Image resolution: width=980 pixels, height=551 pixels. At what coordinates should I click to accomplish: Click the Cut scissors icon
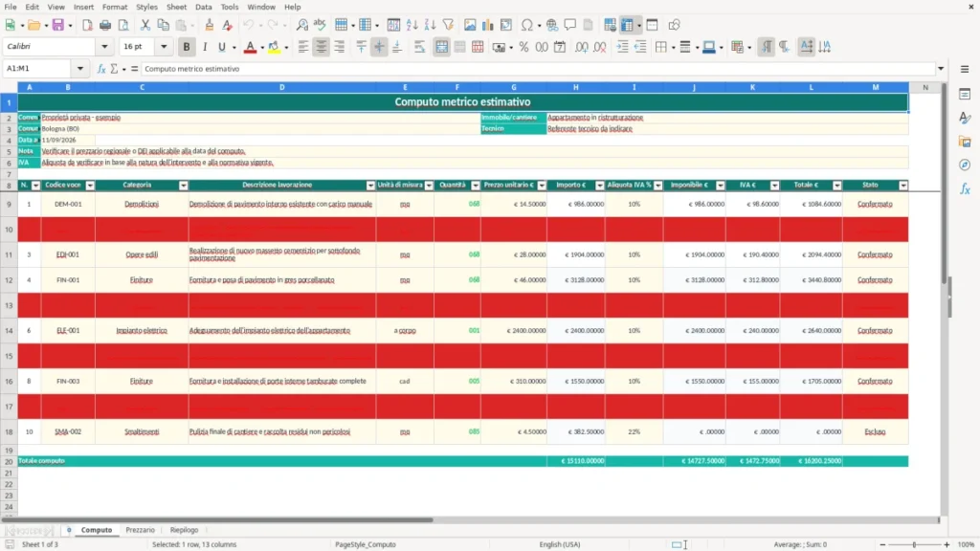(x=145, y=25)
